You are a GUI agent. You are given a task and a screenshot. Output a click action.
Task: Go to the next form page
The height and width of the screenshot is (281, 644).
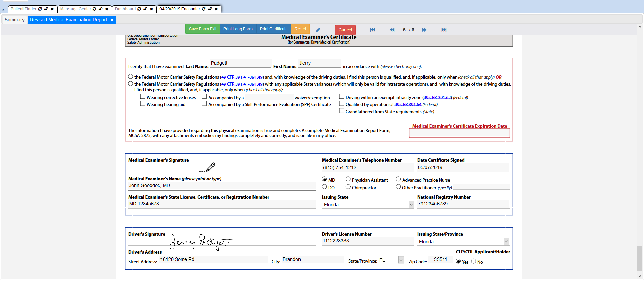coord(424,30)
